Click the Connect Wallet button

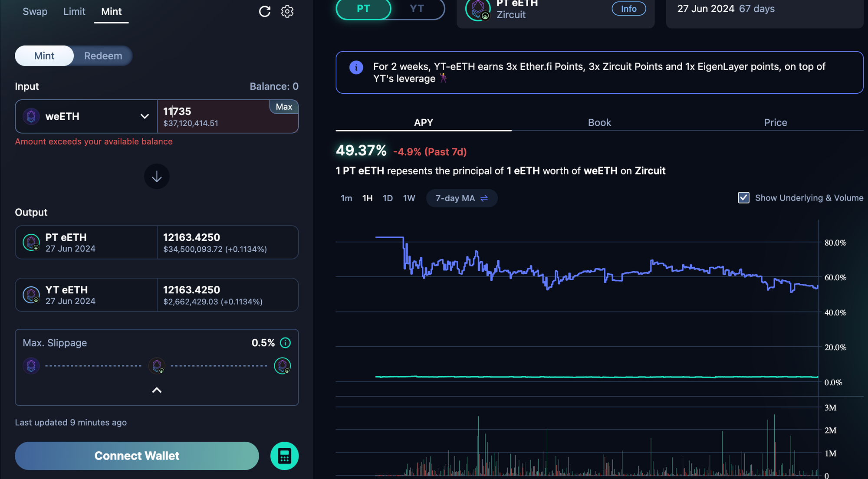(137, 456)
